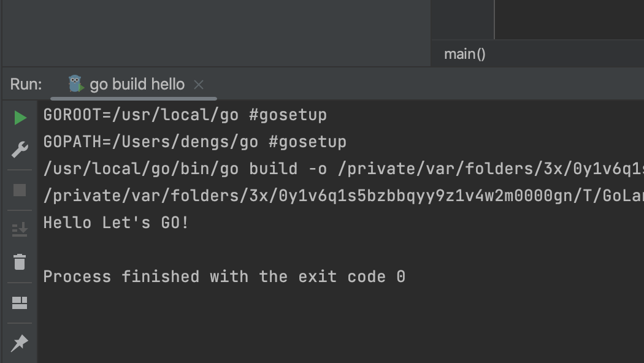Click the editor pane above Run panel
This screenshot has height=363, width=644.
click(x=217, y=33)
